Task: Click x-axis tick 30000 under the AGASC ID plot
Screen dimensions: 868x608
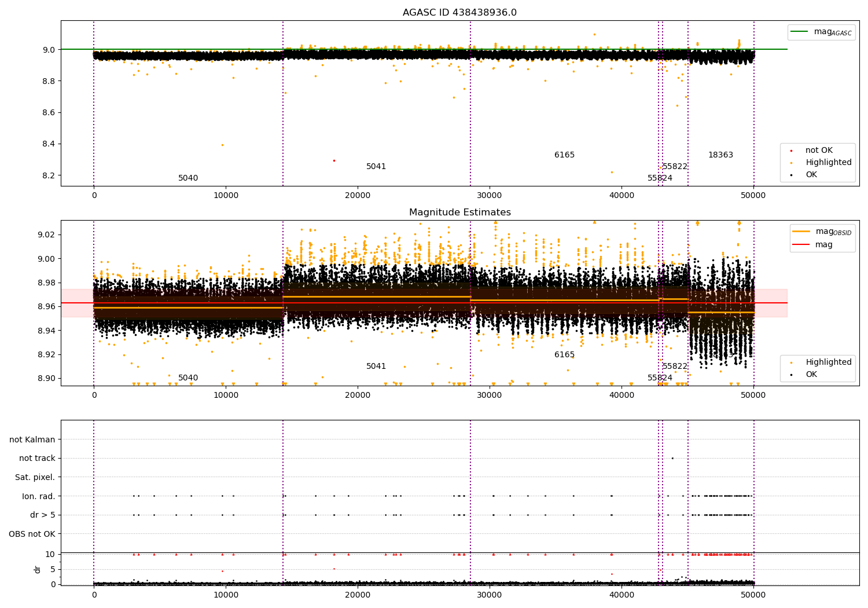Action: 490,196
